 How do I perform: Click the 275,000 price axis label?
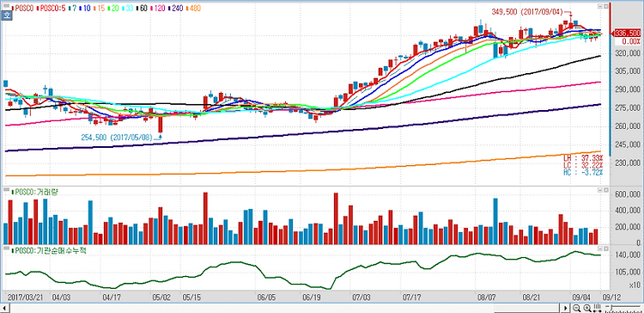coord(627,108)
